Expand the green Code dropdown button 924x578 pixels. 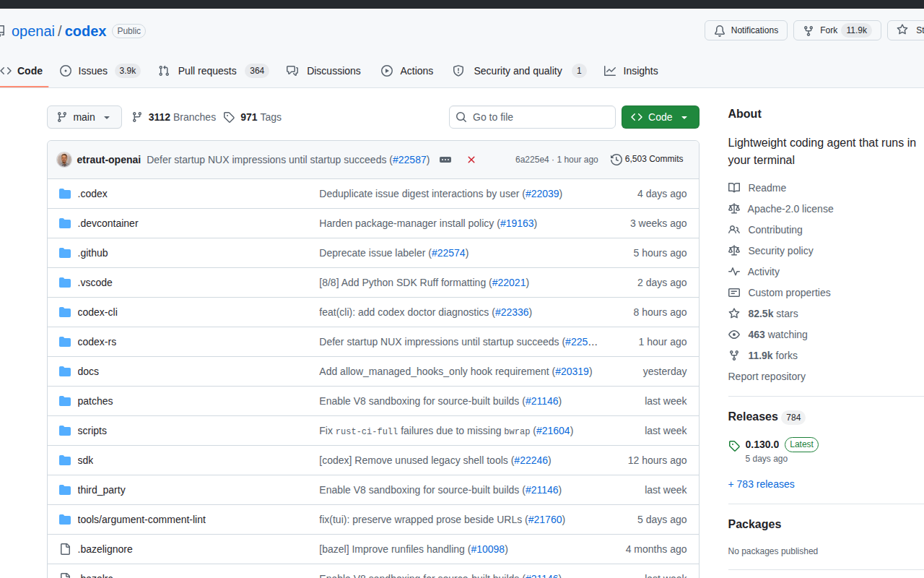660,117
